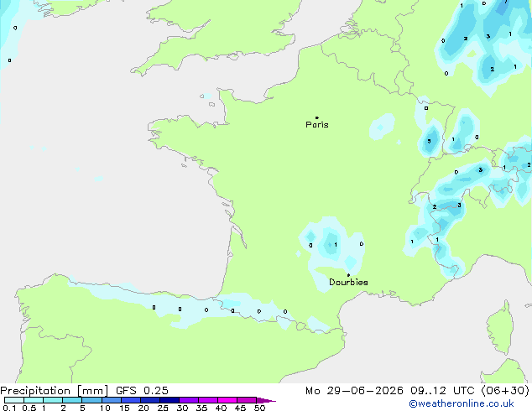
Task: Pick the legend swatch between 15 and 20
Action: click(x=131, y=400)
